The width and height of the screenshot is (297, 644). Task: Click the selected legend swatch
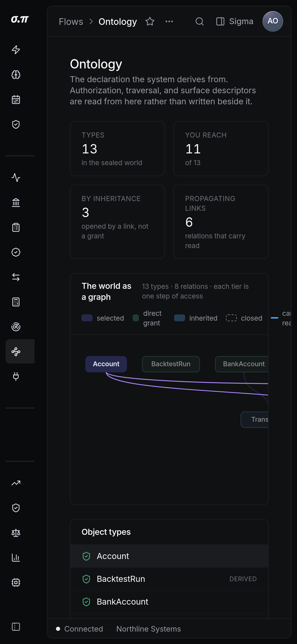pyautogui.click(x=87, y=318)
